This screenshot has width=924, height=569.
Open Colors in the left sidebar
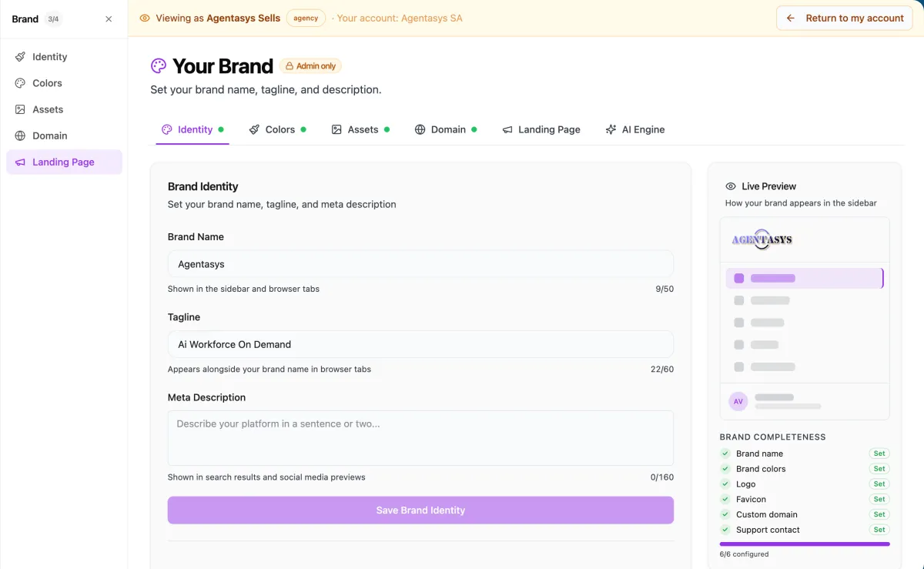tap(64, 83)
